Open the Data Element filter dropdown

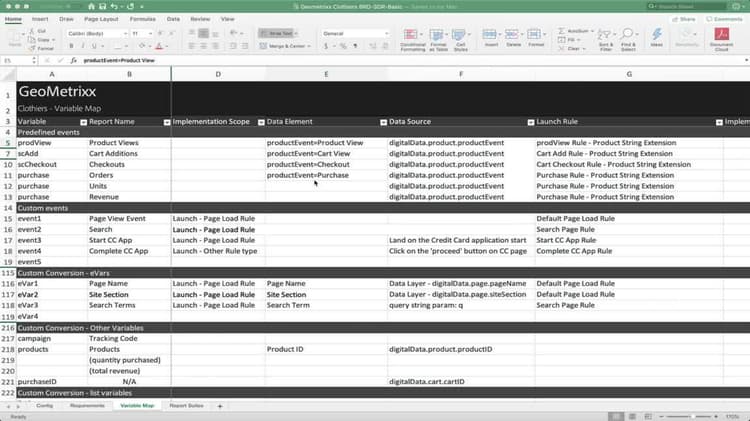coord(383,122)
